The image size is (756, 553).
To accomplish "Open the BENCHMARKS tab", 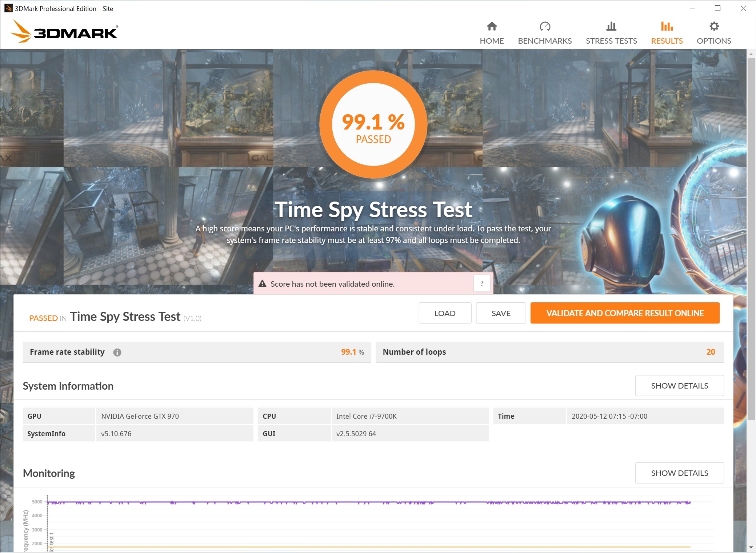I will [545, 33].
